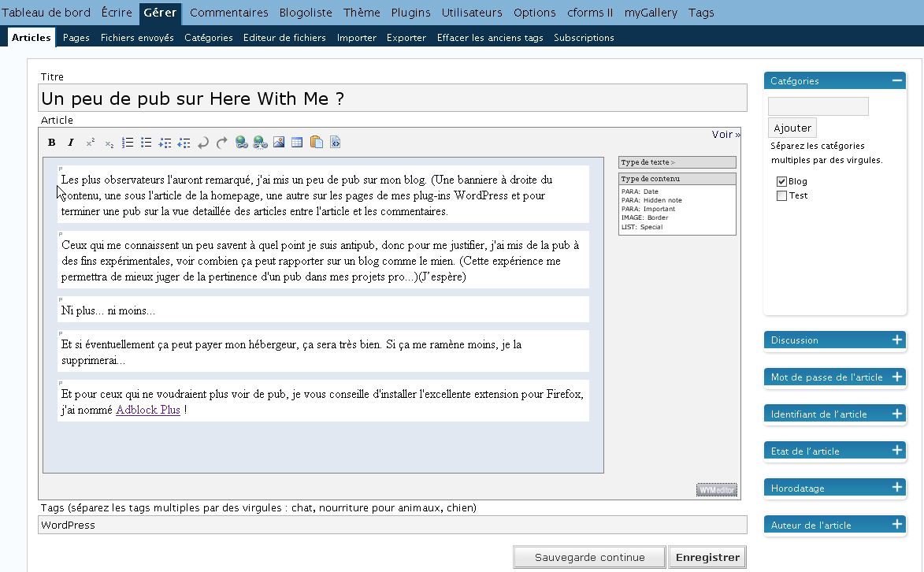The height and width of the screenshot is (572, 924).
Task: Paste from Word using clipboard icon
Action: pyautogui.click(x=317, y=143)
